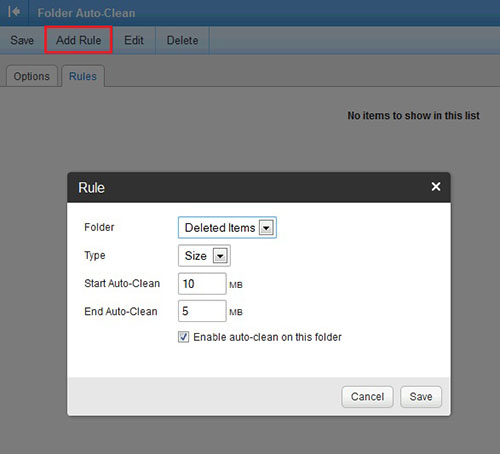Open Type dropdown arrow next to Size
This screenshot has height=454, width=500.
point(220,256)
